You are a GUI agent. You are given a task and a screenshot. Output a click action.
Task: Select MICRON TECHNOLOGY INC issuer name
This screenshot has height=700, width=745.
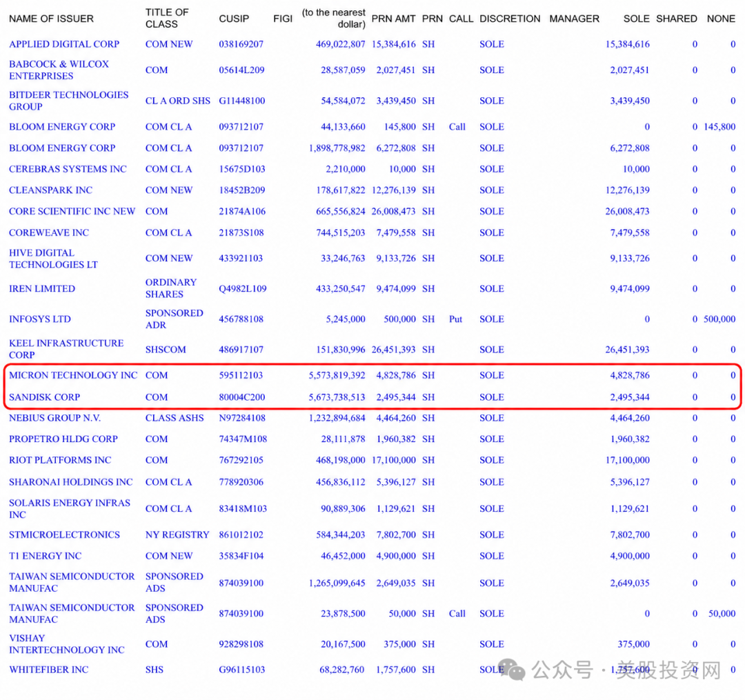click(x=73, y=375)
